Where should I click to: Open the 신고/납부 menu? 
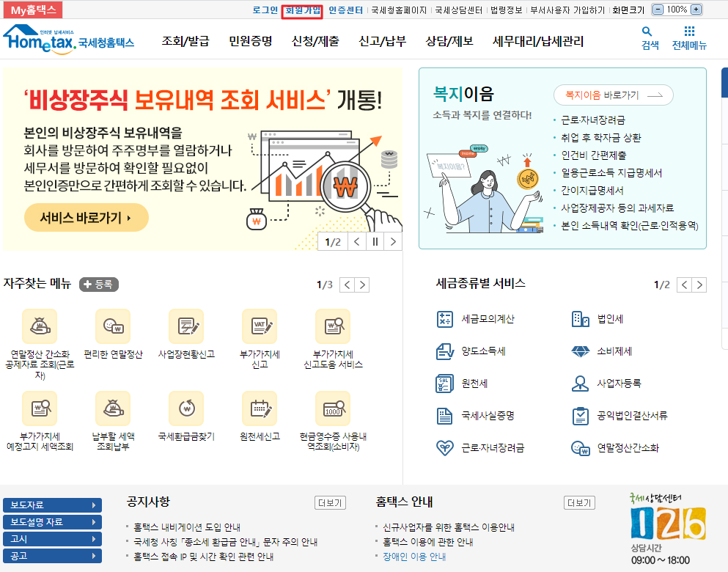[382, 41]
